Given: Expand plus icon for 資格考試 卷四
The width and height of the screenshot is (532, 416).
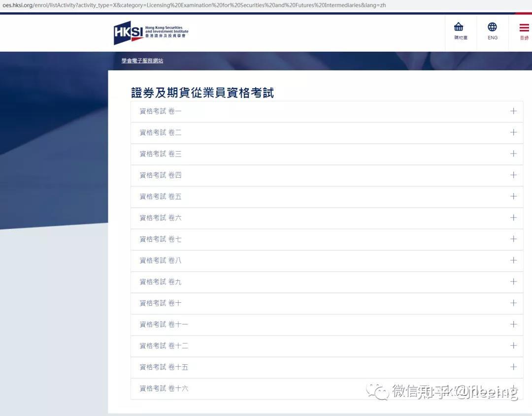Looking at the screenshot, I should pyautogui.click(x=513, y=175).
